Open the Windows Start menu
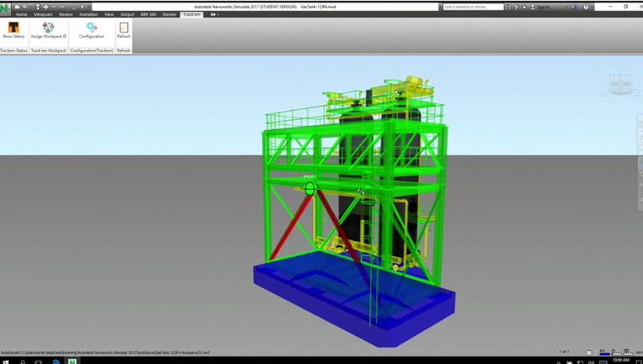This screenshot has width=643, height=364. (x=6, y=361)
